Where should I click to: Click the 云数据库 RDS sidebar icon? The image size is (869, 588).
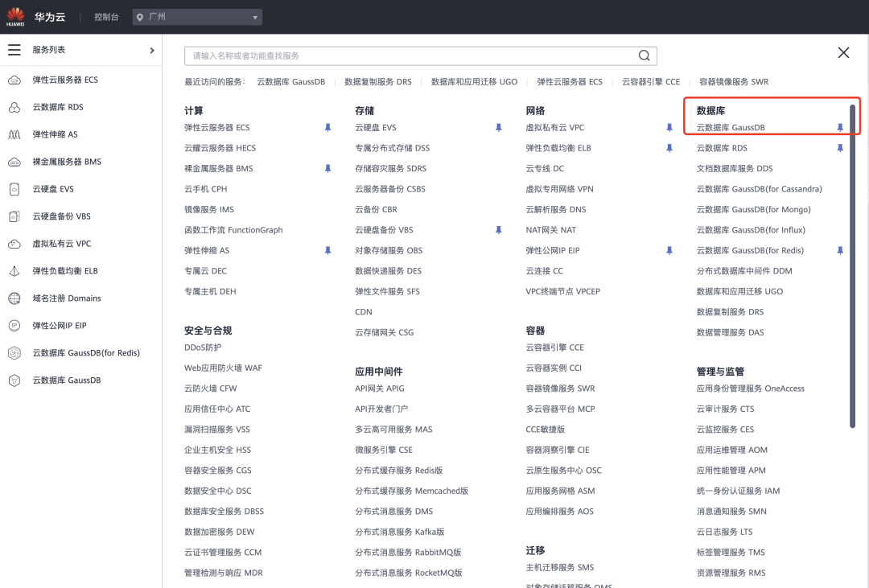[x=14, y=107]
